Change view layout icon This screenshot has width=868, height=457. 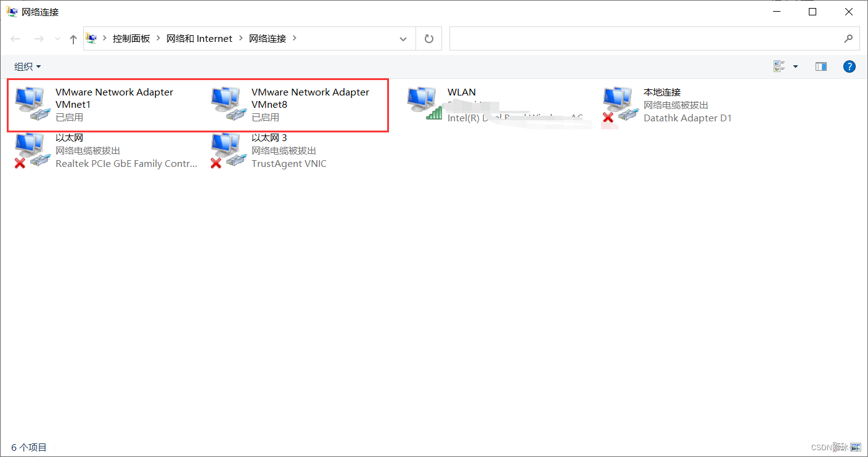[779, 66]
